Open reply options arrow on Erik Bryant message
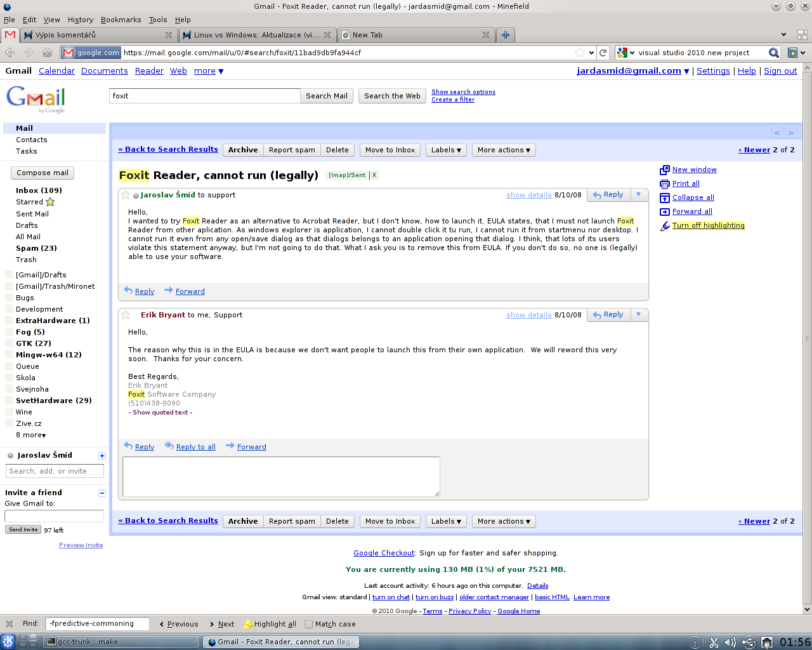This screenshot has height=650, width=812. (639, 315)
